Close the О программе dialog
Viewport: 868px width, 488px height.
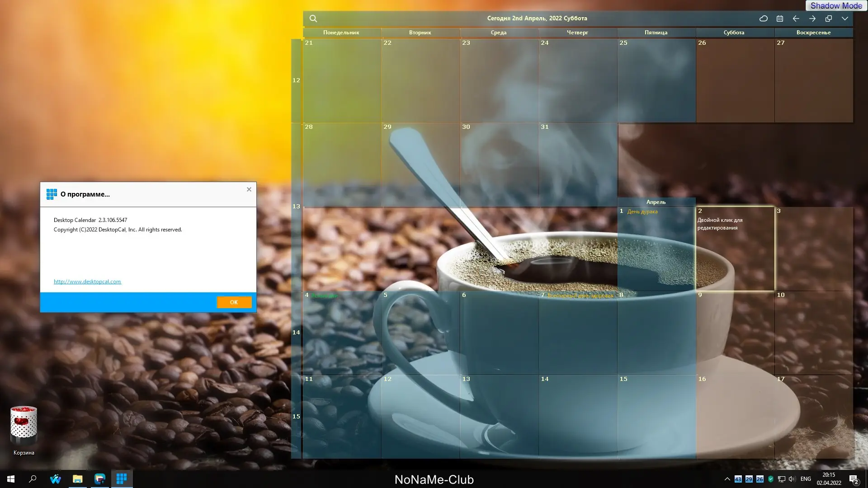pyautogui.click(x=249, y=189)
